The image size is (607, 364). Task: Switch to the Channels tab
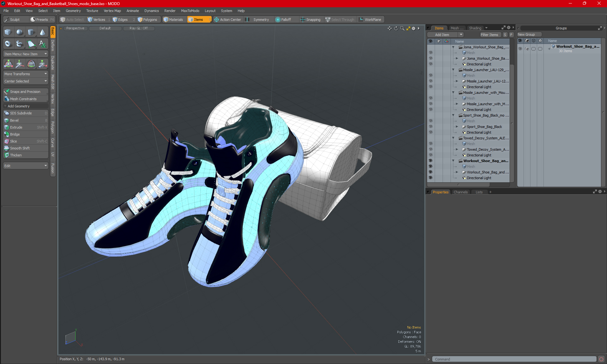[460, 192]
